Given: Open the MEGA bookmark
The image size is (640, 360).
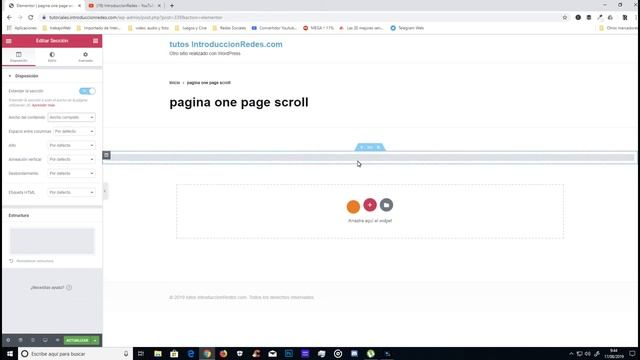Looking at the screenshot, I should pyautogui.click(x=318, y=28).
